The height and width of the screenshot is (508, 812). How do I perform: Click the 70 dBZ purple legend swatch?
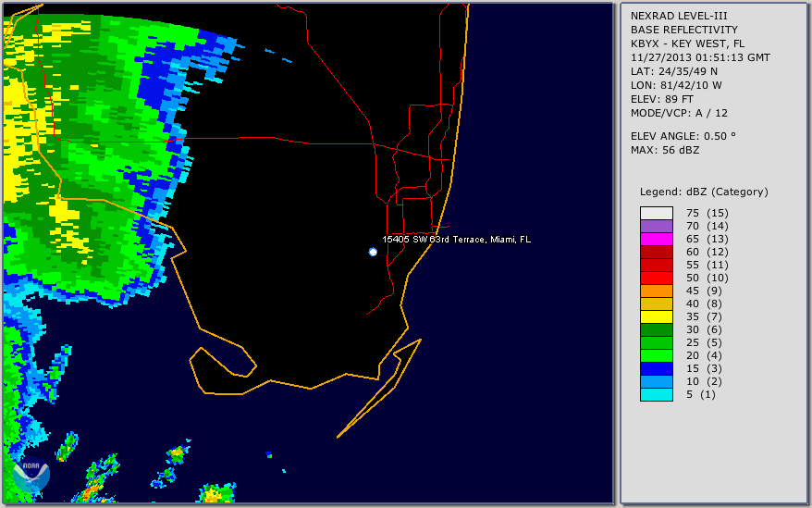point(656,226)
